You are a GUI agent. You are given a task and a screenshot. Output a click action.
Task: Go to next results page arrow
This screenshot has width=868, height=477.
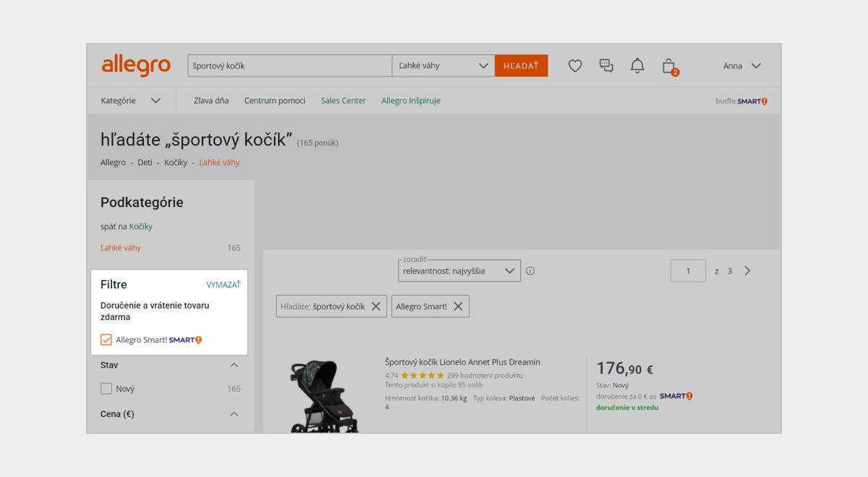tap(748, 271)
